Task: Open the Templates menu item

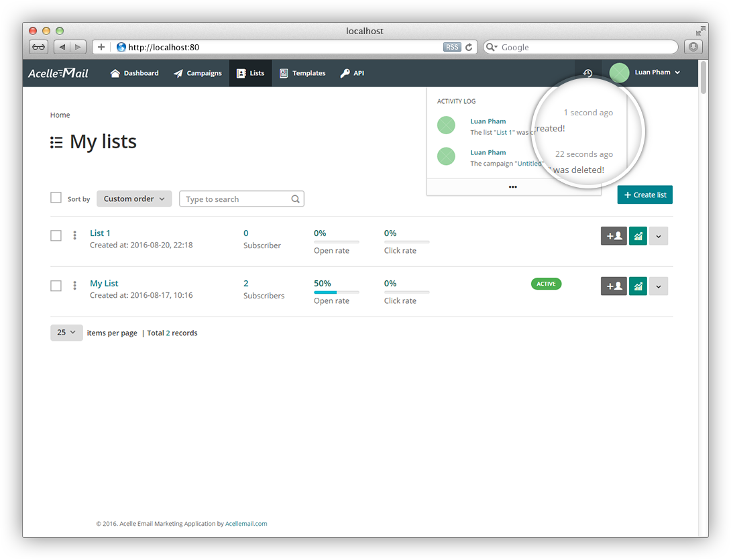Action: click(302, 73)
